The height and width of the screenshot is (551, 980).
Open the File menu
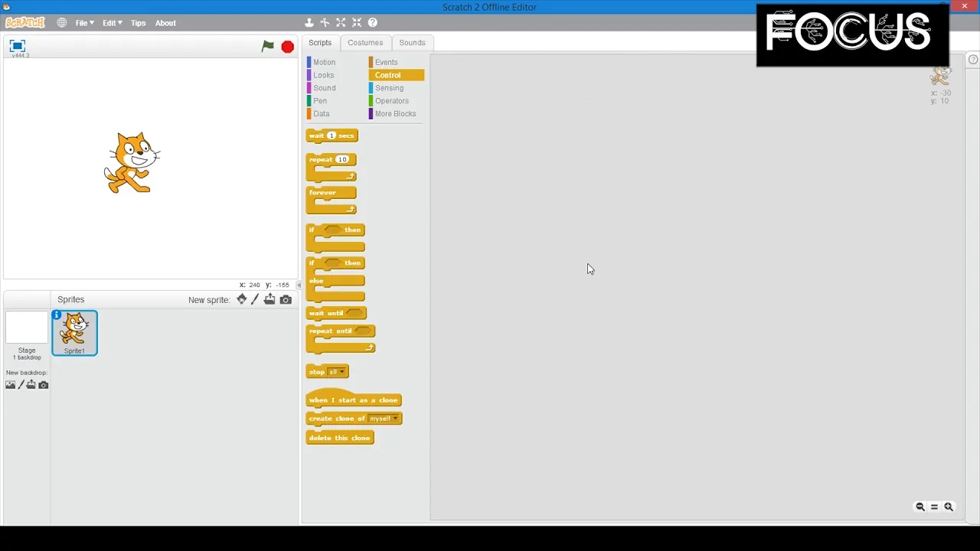84,23
